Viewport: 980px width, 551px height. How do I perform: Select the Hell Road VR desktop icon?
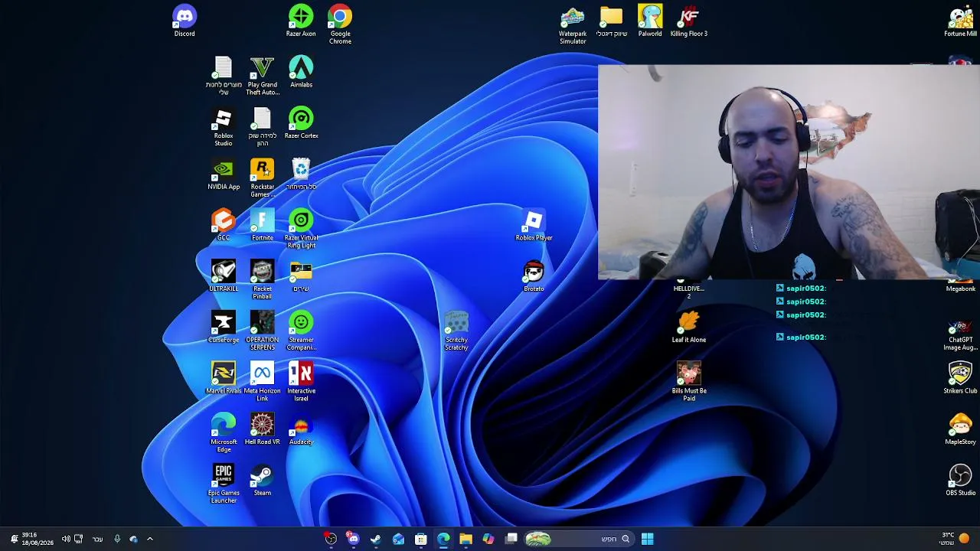click(x=262, y=429)
